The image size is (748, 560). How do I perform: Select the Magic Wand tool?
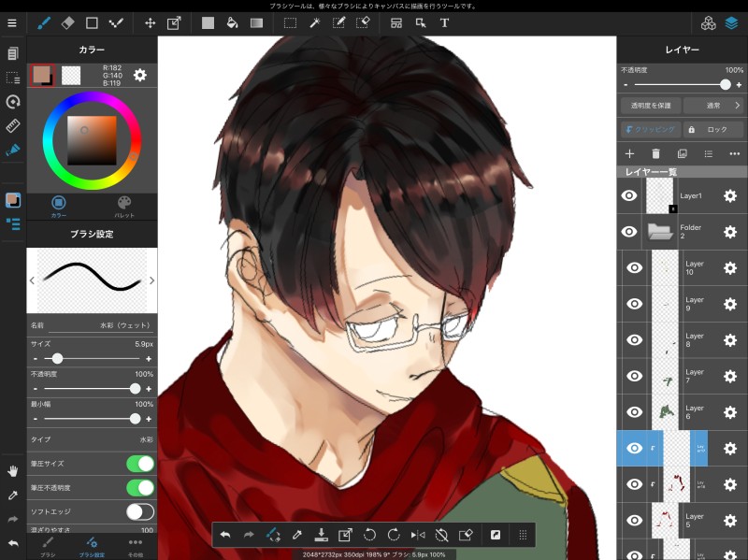point(314,22)
